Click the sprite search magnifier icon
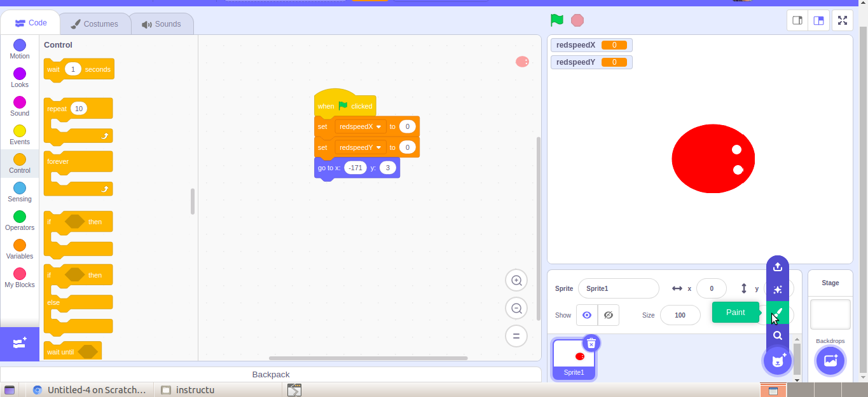Image resolution: width=868 pixels, height=397 pixels. [777, 335]
